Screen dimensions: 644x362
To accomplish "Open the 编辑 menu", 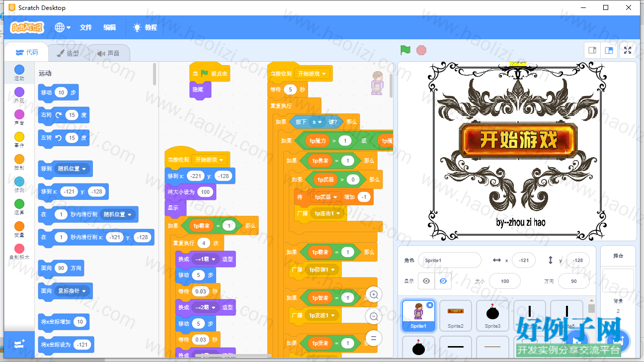I will [110, 27].
